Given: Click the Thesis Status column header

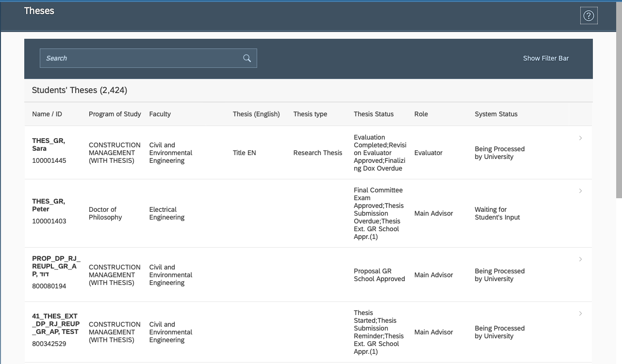Looking at the screenshot, I should (374, 114).
